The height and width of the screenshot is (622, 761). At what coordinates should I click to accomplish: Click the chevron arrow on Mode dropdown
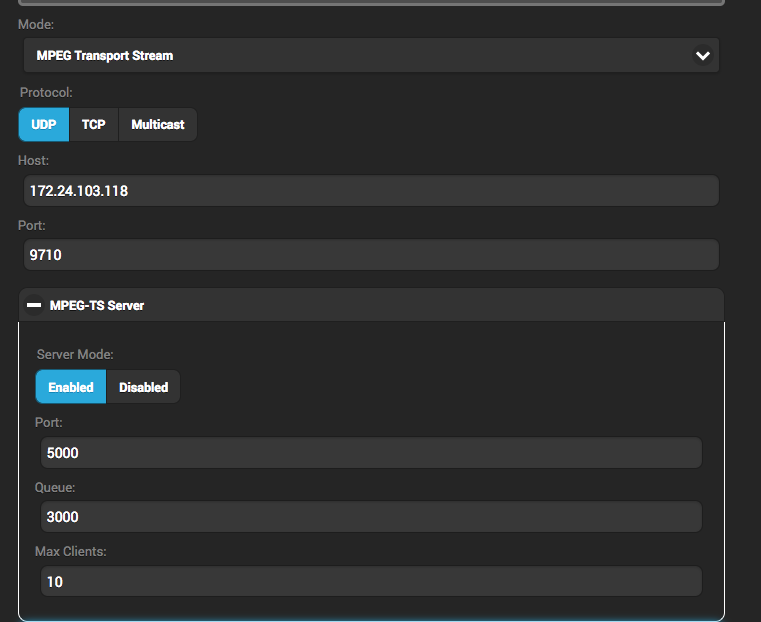pos(702,56)
